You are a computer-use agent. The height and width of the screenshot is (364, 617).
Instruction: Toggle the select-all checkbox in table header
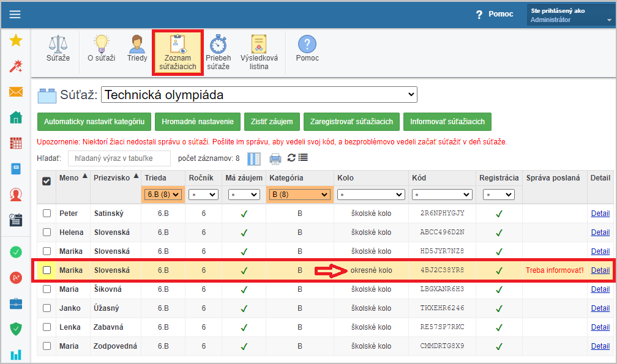[47, 180]
